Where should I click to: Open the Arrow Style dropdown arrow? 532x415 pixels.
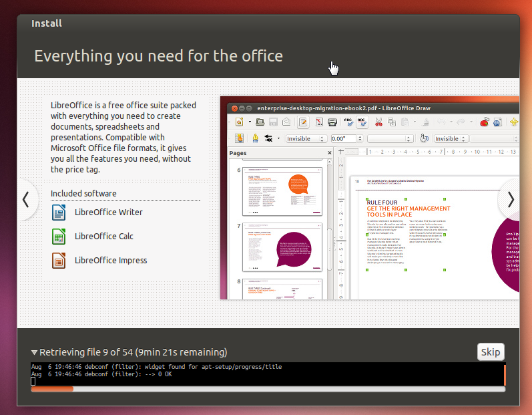(278, 138)
